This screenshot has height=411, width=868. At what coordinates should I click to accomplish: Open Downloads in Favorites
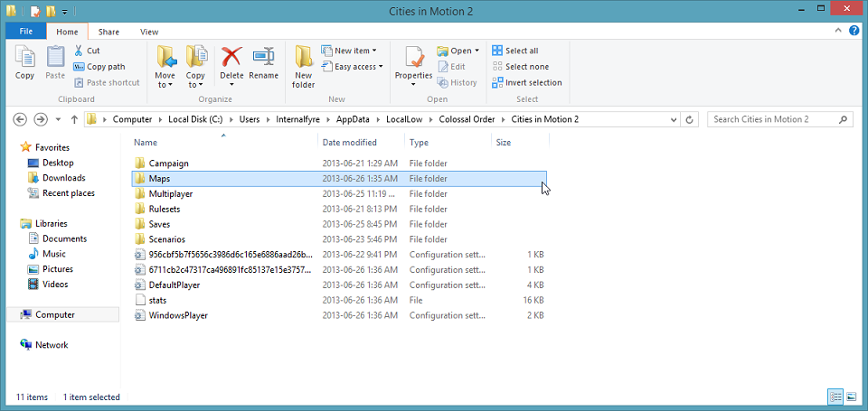[x=56, y=178]
